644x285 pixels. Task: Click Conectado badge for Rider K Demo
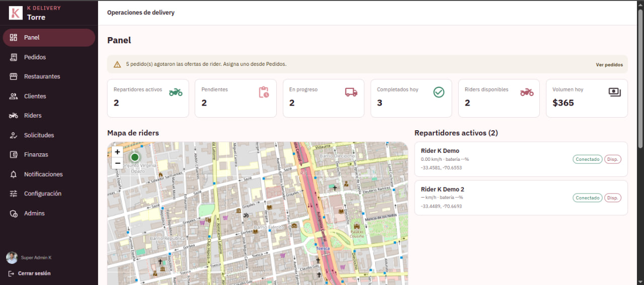(588, 159)
